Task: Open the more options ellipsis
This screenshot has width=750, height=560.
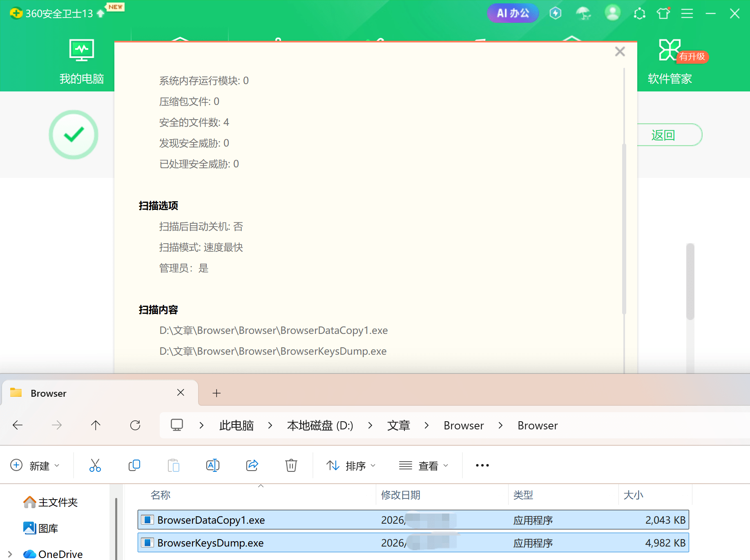Action: (482, 465)
